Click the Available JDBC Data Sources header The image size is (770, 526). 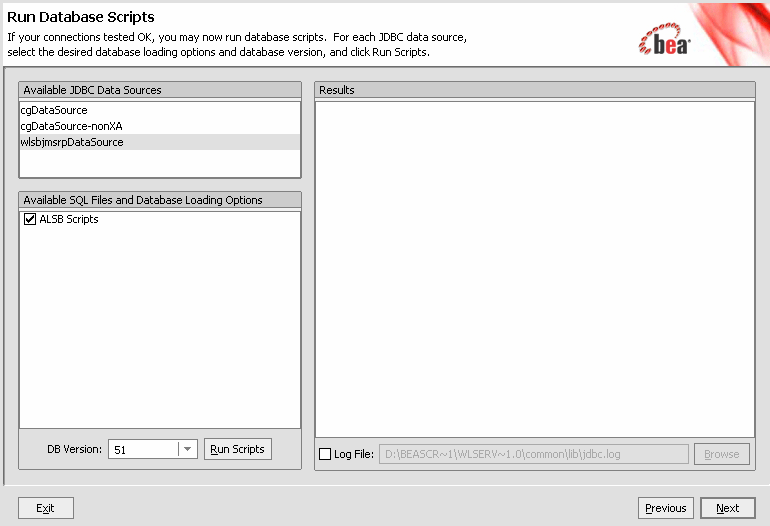pos(160,90)
